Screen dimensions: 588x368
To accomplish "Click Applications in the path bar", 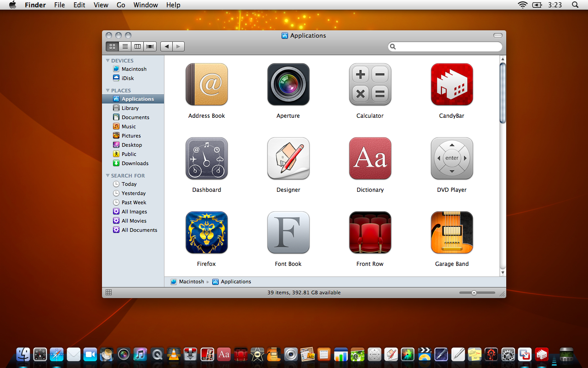I will click(232, 282).
